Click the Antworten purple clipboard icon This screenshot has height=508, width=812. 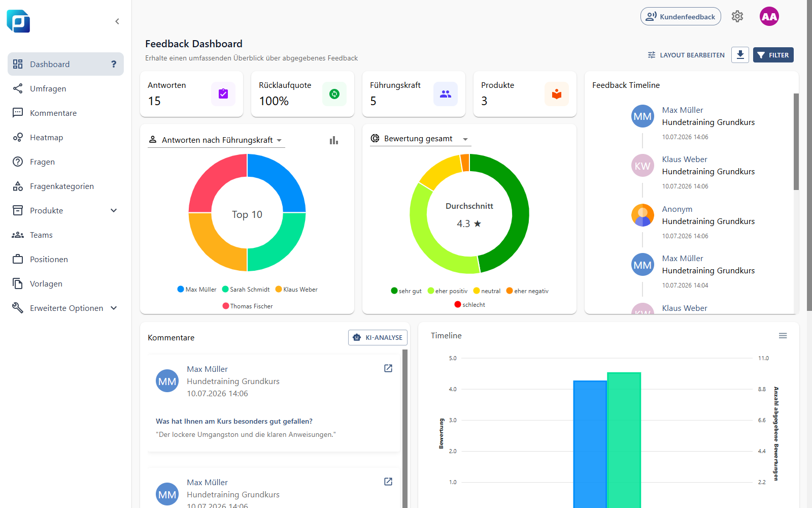tap(223, 94)
